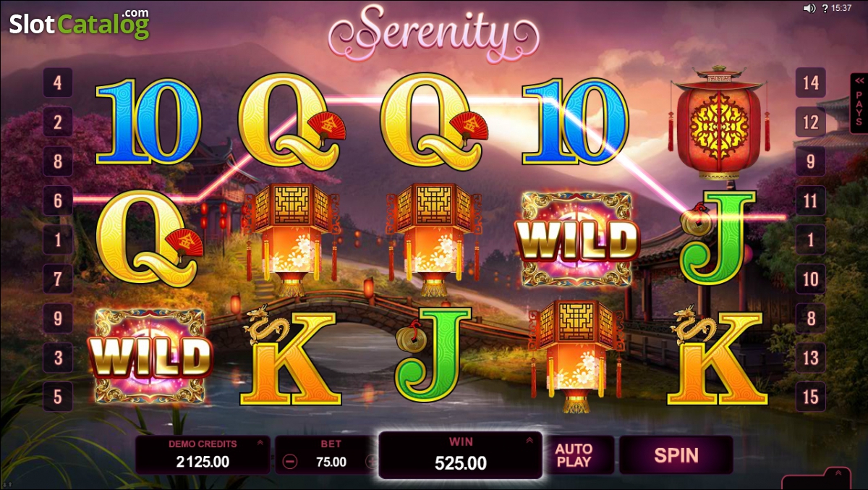The height and width of the screenshot is (490, 868).
Task: Open the AUTO PLAY options
Action: (574, 455)
